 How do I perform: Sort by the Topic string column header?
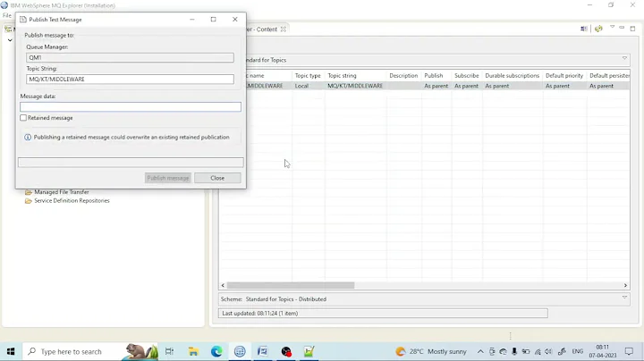tap(342, 76)
